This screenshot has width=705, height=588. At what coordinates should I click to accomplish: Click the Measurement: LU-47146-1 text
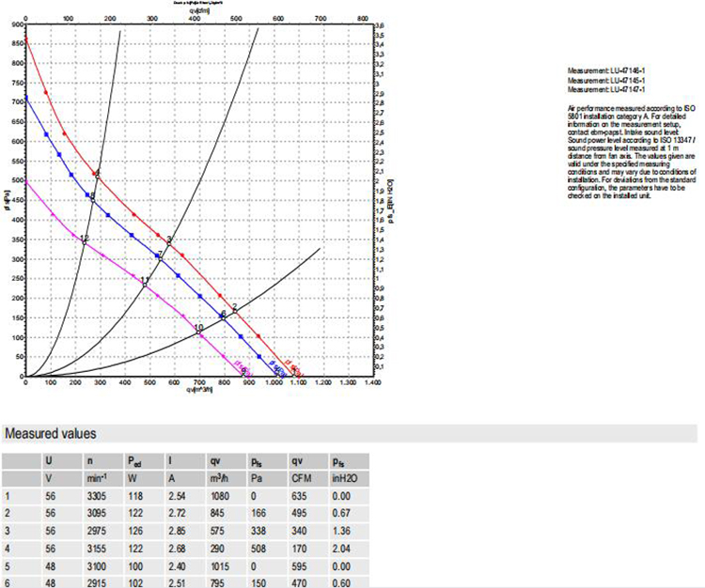pyautogui.click(x=605, y=71)
